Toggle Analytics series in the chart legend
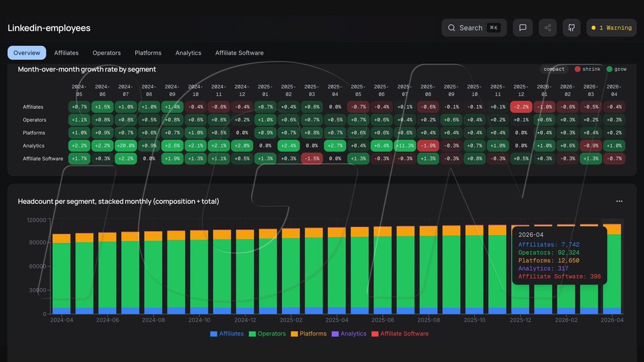 pos(349,333)
